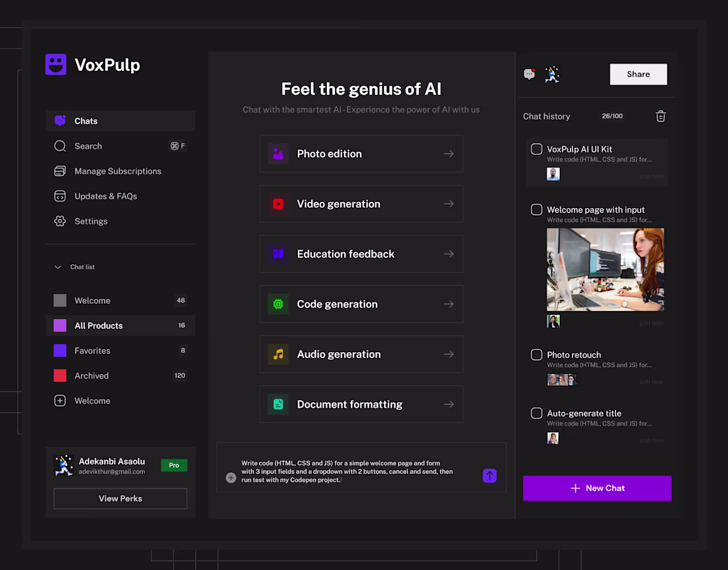Switch to the Chats section
The height and width of the screenshot is (570, 728).
point(85,120)
